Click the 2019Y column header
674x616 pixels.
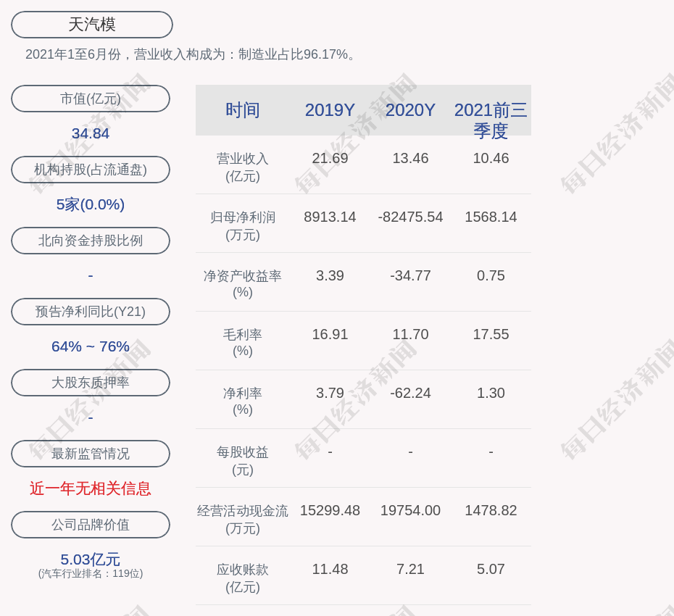pos(330,110)
